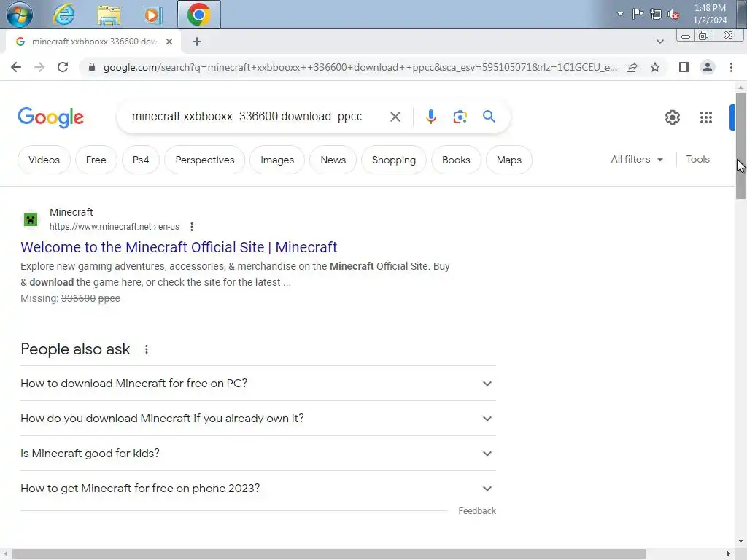Clear the search query with X

(395, 117)
